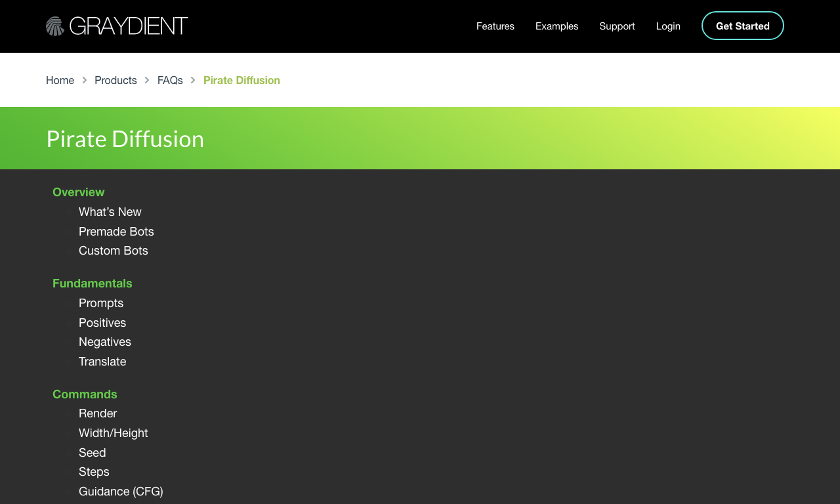This screenshot has width=840, height=504.
Task: Open the Features menu item
Action: click(495, 26)
